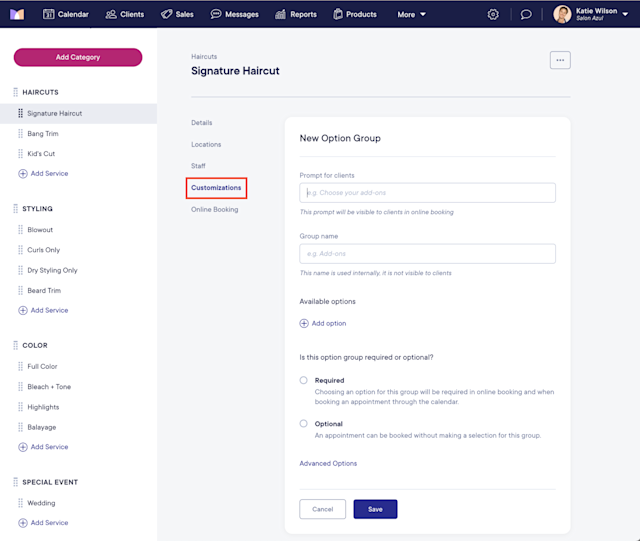Open Messages in top navigation
Screen dimensions: 640x541
pos(234,14)
